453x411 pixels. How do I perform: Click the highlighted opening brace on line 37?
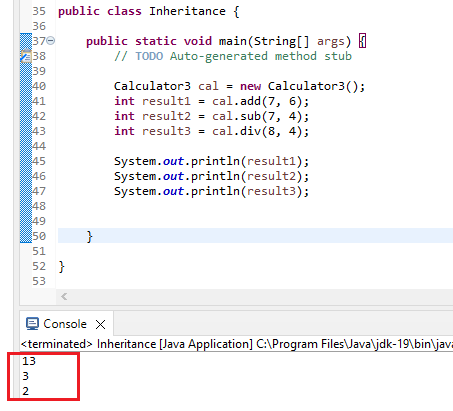coord(363,41)
